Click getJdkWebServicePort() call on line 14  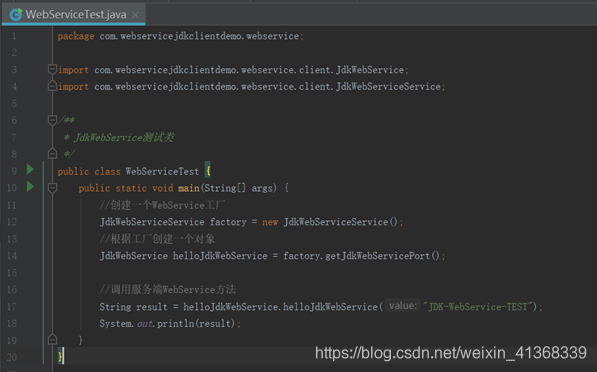pos(382,256)
